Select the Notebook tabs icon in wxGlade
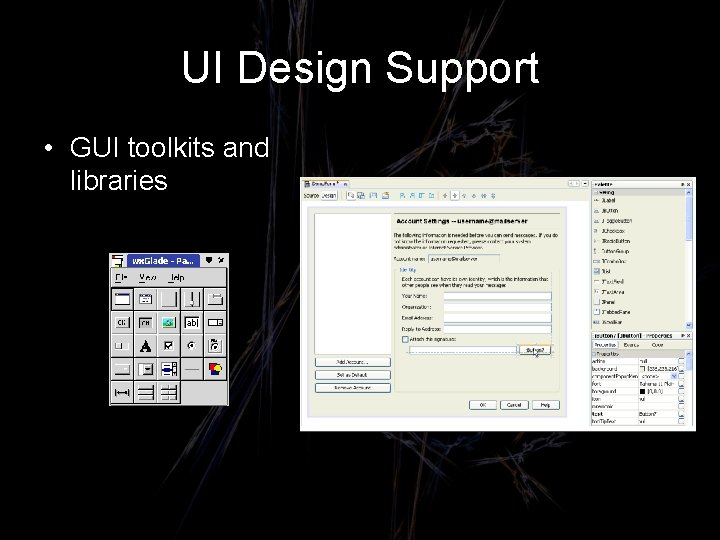The image size is (720, 540). click(x=215, y=299)
